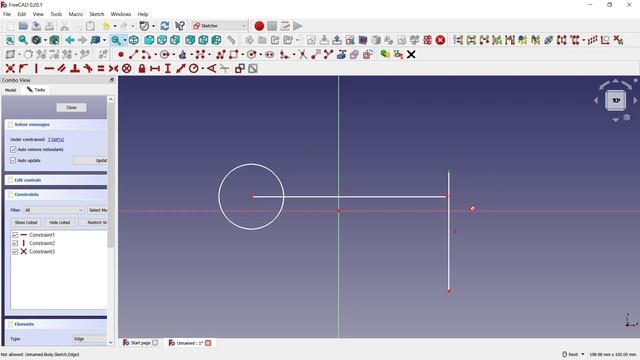Collapse the Constraints section
This screenshot has width=640, height=360.
[x=56, y=194]
